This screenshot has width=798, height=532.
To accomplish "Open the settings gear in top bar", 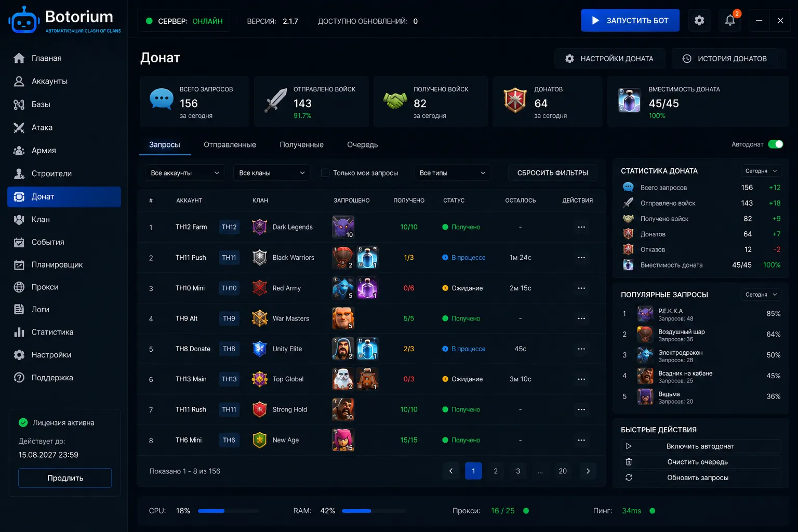I will click(x=699, y=20).
